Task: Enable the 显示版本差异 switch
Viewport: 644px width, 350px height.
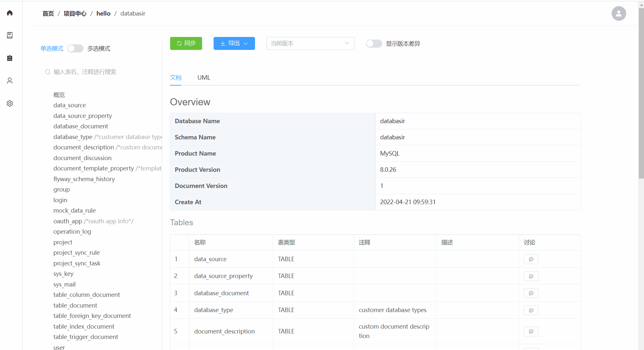Action: 374,44
